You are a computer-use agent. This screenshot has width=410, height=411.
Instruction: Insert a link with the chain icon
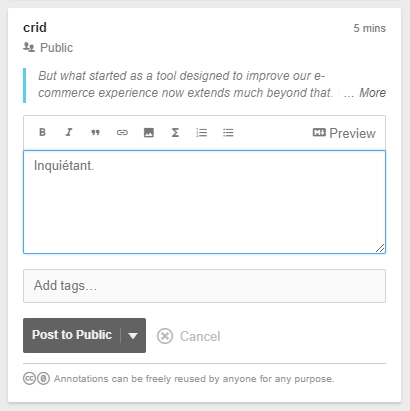pyautogui.click(x=122, y=132)
